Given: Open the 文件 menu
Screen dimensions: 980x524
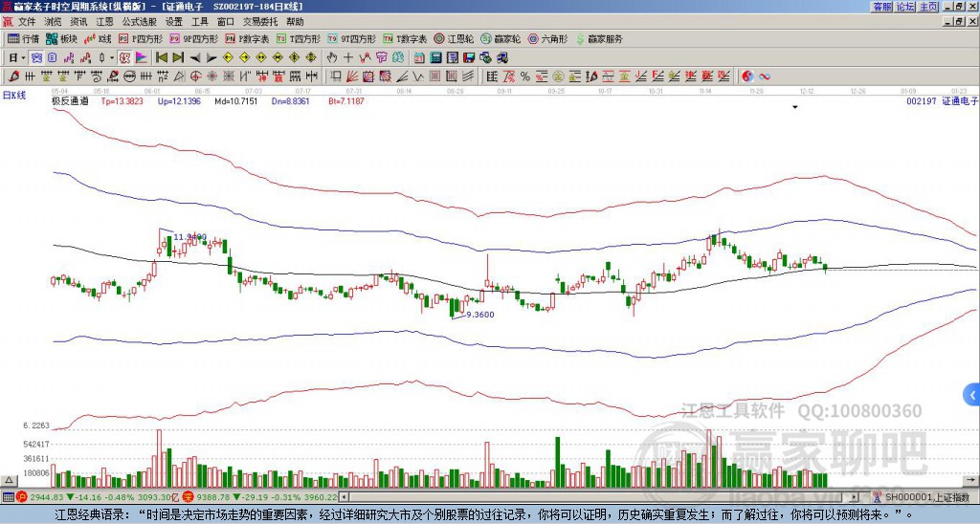Looking at the screenshot, I should click(x=27, y=22).
